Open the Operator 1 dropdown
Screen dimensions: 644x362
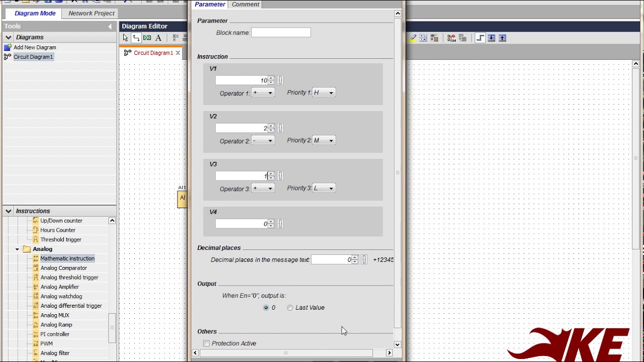263,93
